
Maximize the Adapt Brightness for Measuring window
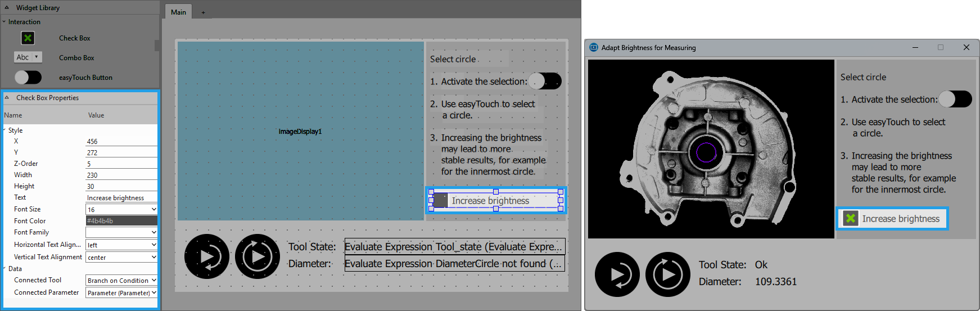point(941,47)
